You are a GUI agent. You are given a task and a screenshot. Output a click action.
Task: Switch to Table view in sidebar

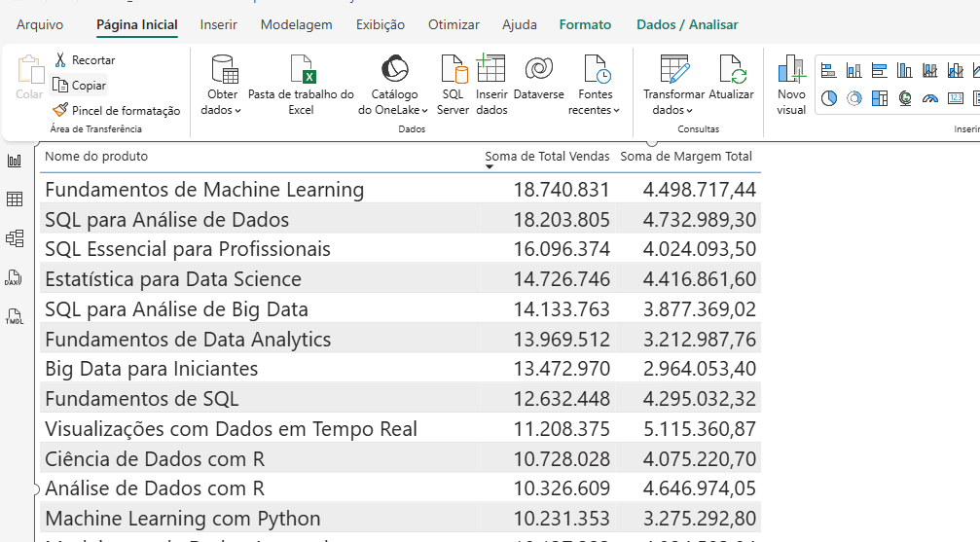coord(15,199)
